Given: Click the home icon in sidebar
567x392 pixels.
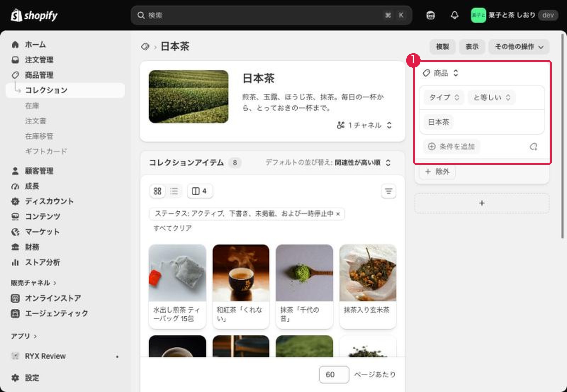Looking at the screenshot, I should click(15, 45).
